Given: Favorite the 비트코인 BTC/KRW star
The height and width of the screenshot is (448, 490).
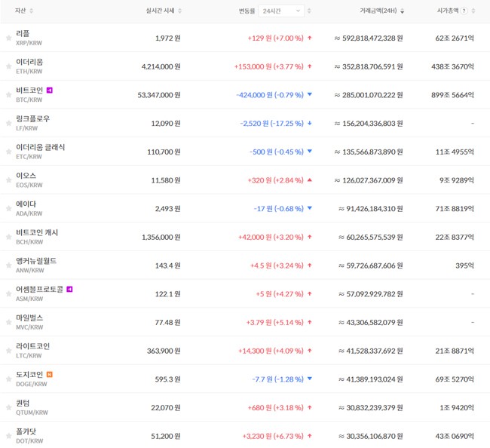Looking at the screenshot, I should click(9, 95).
